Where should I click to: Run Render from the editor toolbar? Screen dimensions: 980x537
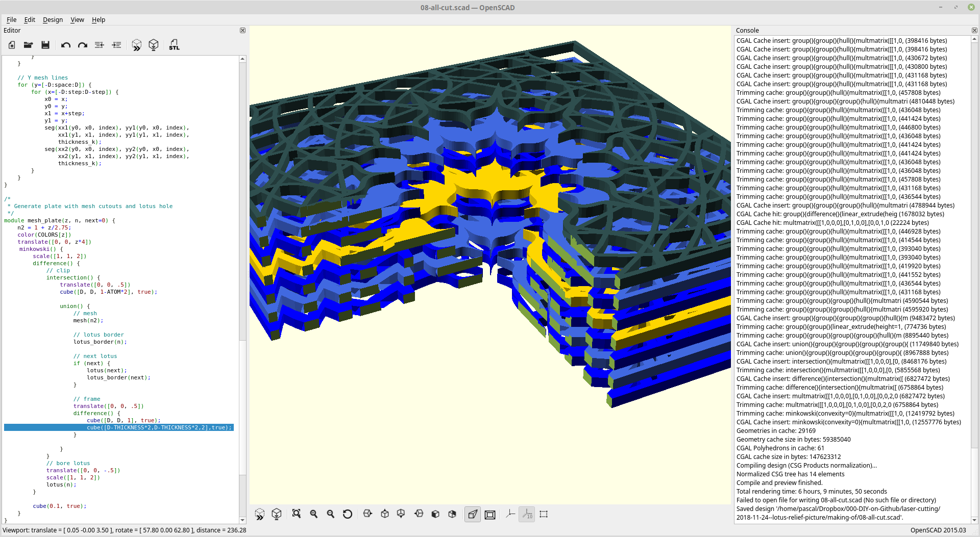pos(153,45)
